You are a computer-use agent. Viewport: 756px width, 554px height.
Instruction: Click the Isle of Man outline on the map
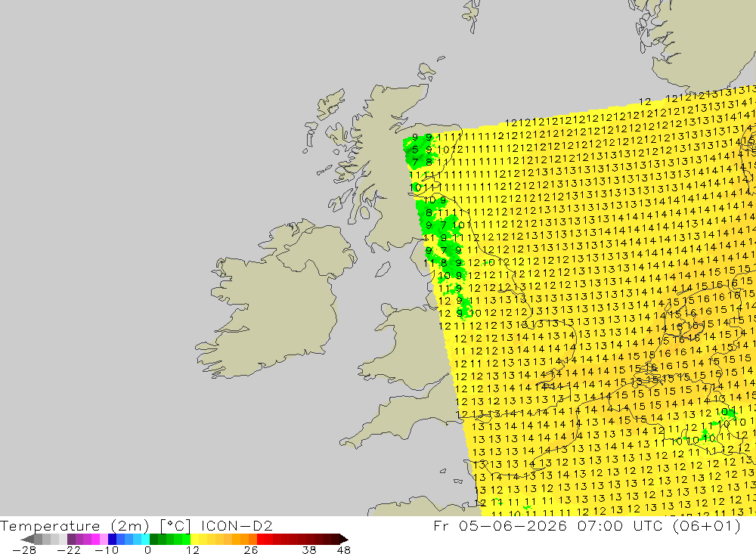pos(383,270)
